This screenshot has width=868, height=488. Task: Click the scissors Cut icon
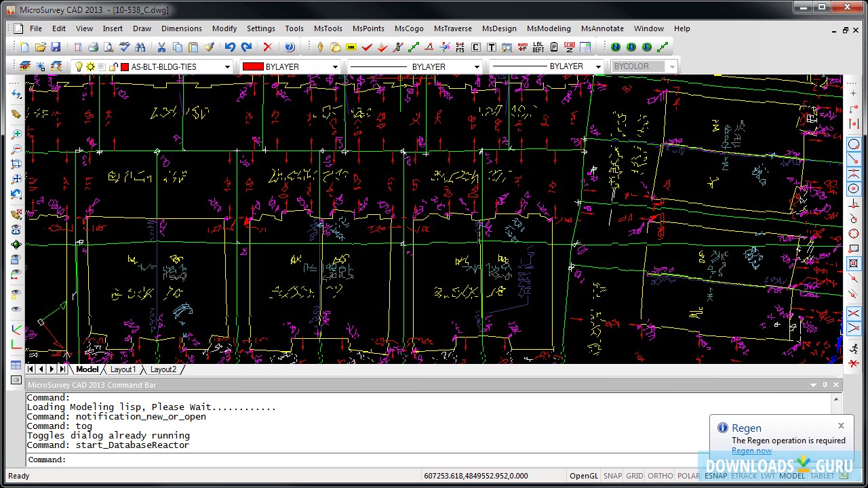pos(161,47)
